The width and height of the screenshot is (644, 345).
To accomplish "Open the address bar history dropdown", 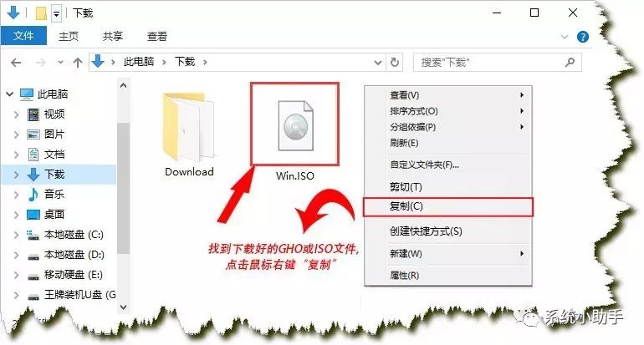I will pos(378,63).
